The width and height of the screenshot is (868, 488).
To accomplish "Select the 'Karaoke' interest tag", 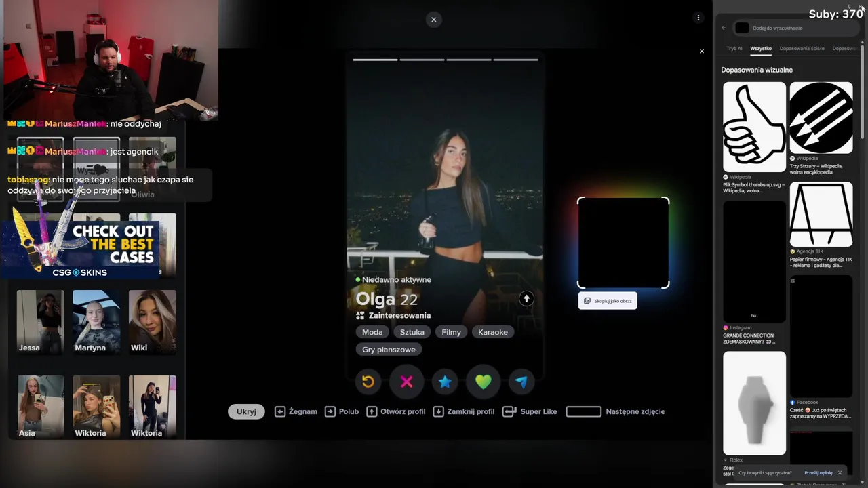I will pyautogui.click(x=493, y=332).
